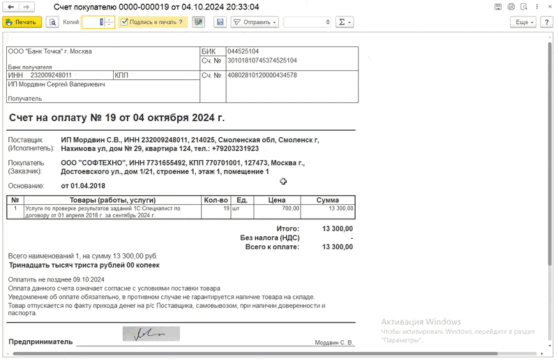Click the print icon in title bar

[511, 7]
